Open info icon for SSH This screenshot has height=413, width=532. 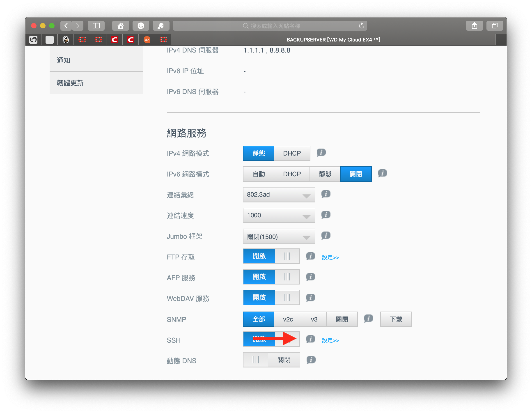coord(310,339)
